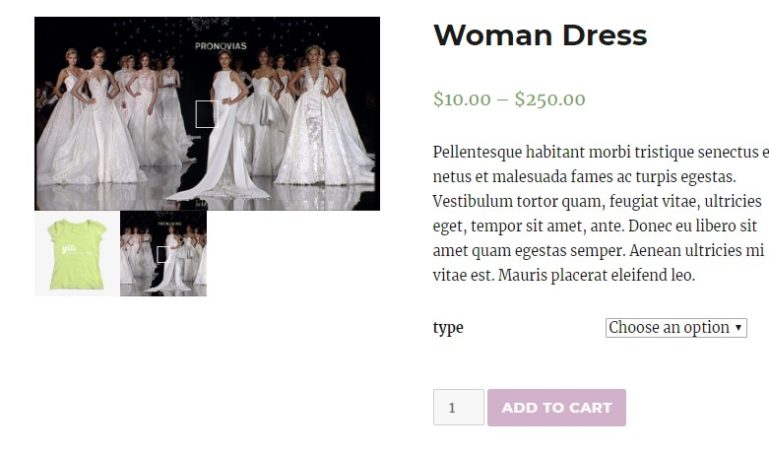
Task: Click the 'Woman Dress' product title
Action: (x=540, y=36)
